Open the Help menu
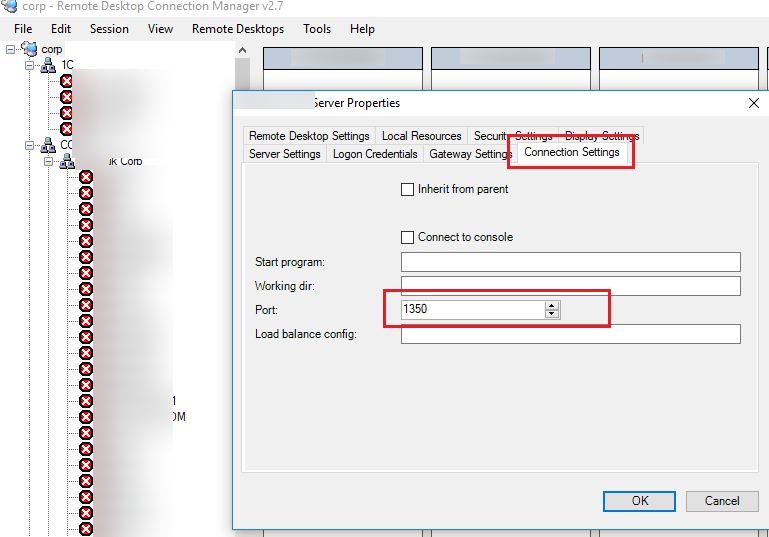 362,29
